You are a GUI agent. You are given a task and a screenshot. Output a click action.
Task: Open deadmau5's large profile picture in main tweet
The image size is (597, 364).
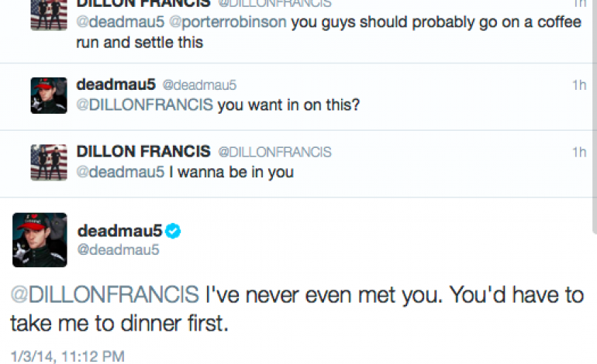[x=36, y=238]
